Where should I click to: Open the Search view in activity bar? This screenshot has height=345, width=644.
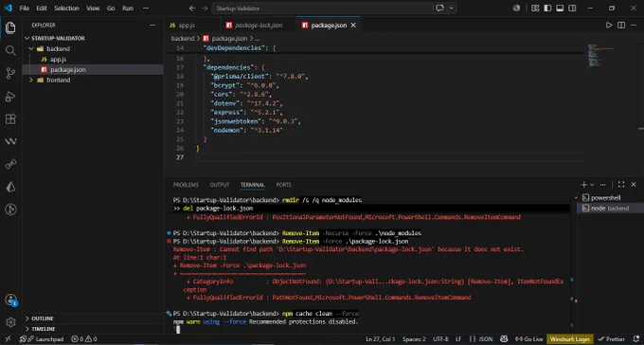[x=10, y=50]
